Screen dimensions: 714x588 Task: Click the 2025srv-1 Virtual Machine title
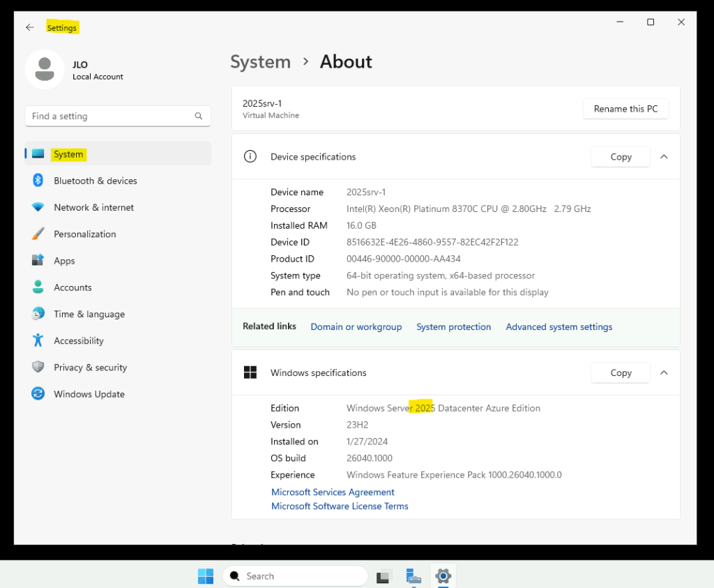[x=271, y=109]
